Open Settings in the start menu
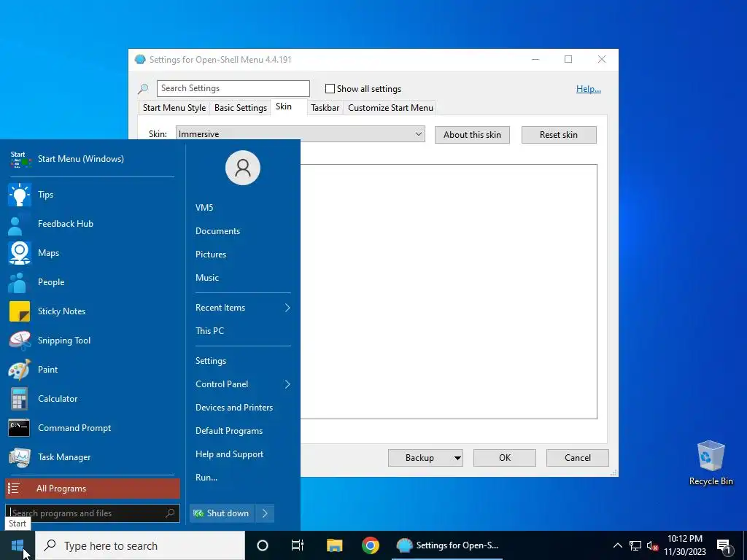The image size is (747, 560). [211, 361]
